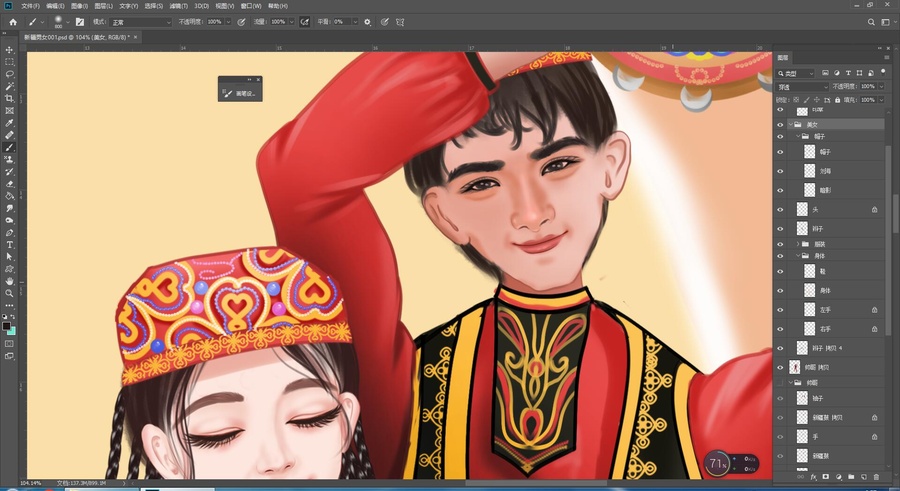Hide the 左手 layer
900x491 pixels.
780,310
